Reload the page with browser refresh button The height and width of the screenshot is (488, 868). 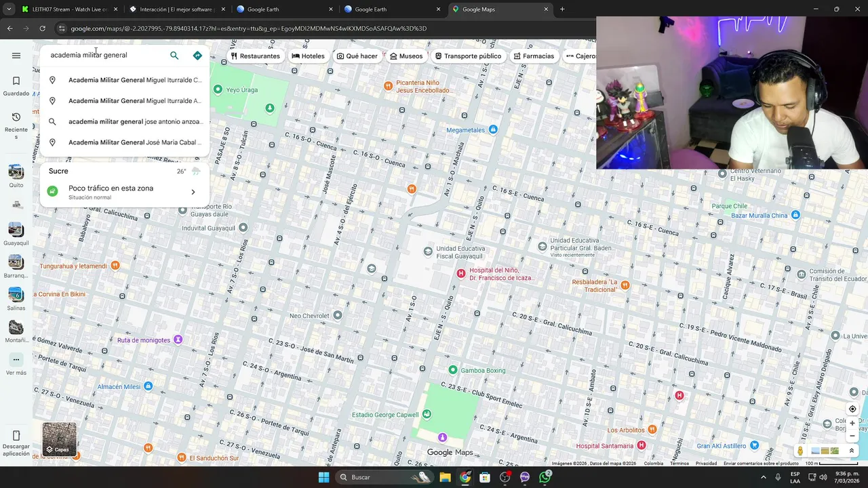42,28
